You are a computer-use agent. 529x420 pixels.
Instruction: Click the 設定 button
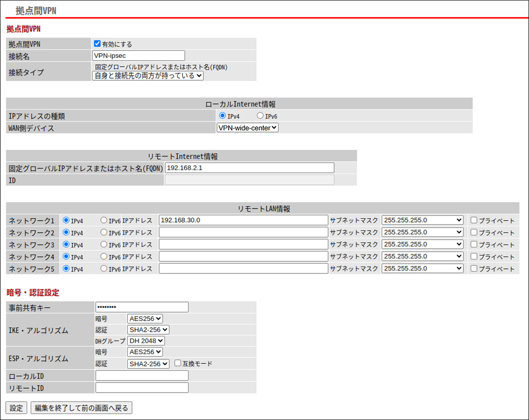tap(16, 407)
